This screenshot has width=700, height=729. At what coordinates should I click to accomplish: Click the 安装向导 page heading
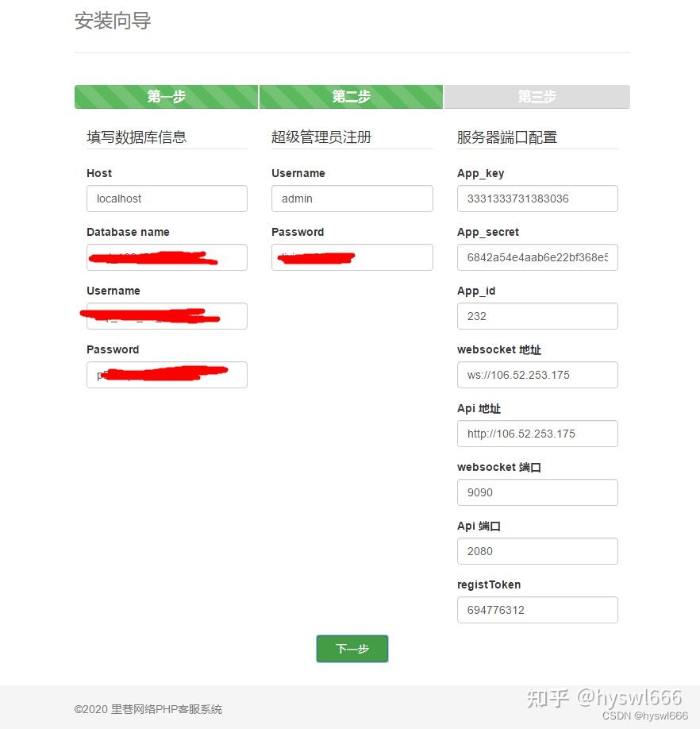pyautogui.click(x=113, y=21)
